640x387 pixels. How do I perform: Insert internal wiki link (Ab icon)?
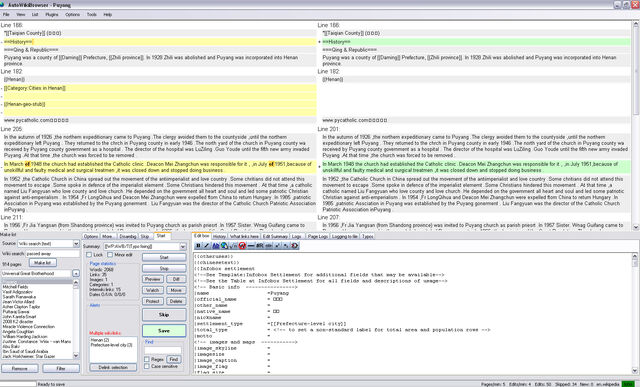click(x=216, y=246)
